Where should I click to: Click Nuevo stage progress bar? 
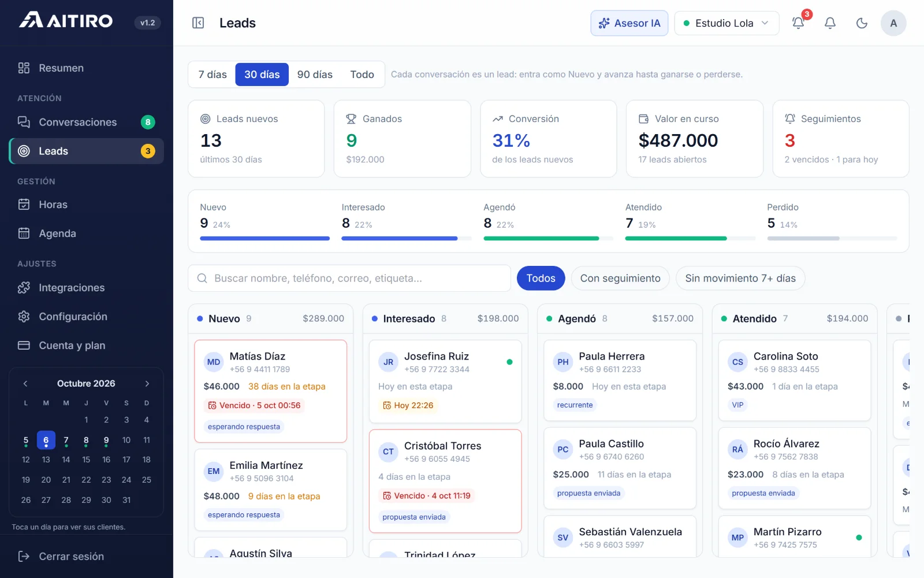click(264, 238)
